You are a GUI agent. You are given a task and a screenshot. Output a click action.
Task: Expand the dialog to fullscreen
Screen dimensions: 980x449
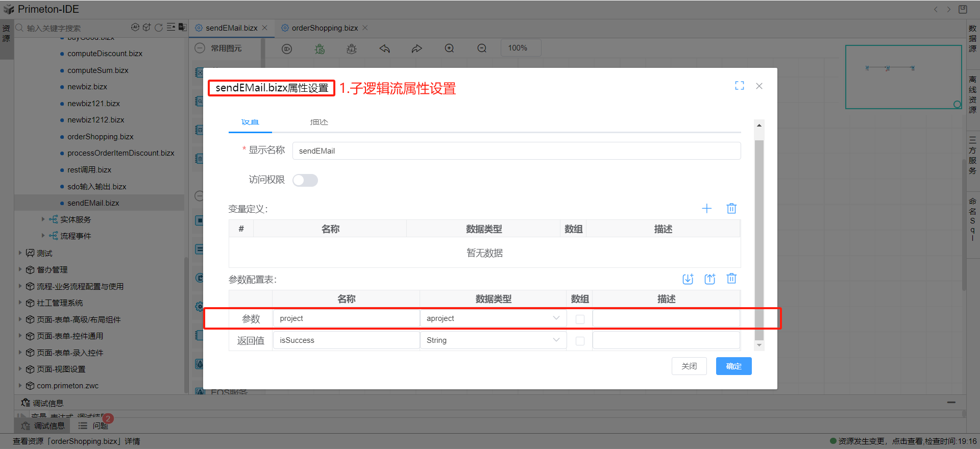(739, 86)
